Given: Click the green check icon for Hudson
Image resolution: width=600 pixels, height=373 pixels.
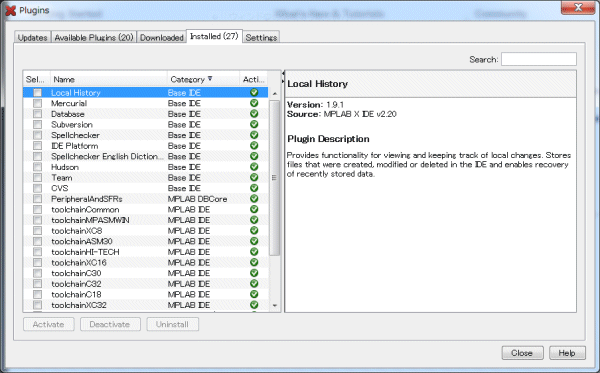Looking at the screenshot, I should pos(254,167).
